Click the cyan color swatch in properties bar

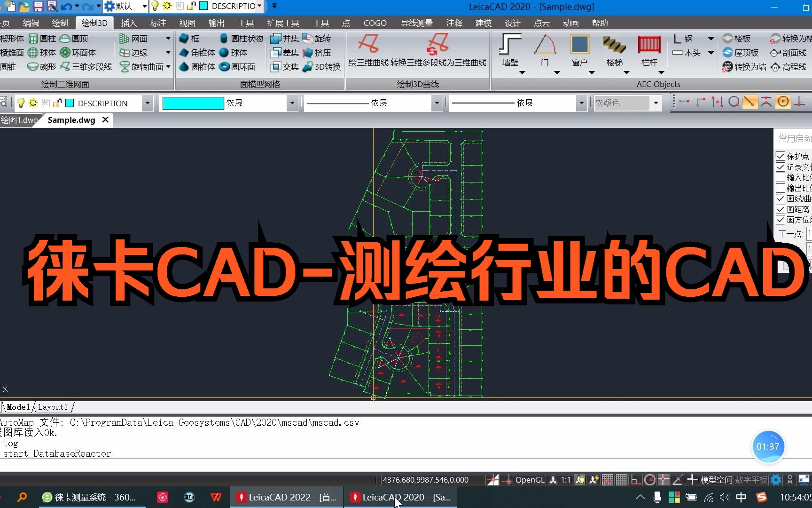click(193, 103)
